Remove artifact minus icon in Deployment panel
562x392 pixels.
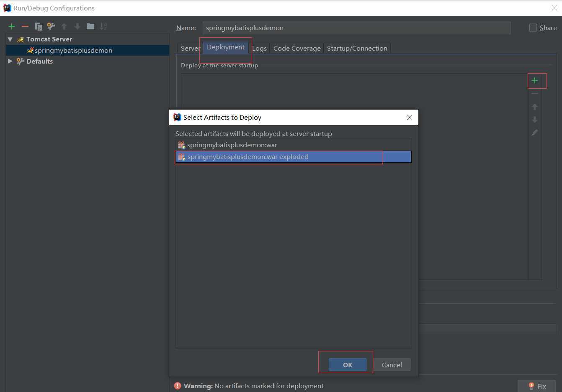[x=535, y=93]
